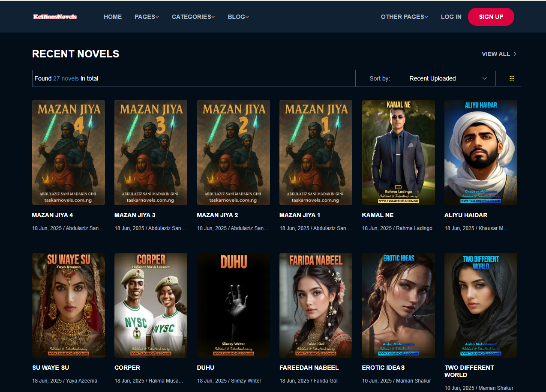
Task: Click View All novels link
Action: click(499, 54)
